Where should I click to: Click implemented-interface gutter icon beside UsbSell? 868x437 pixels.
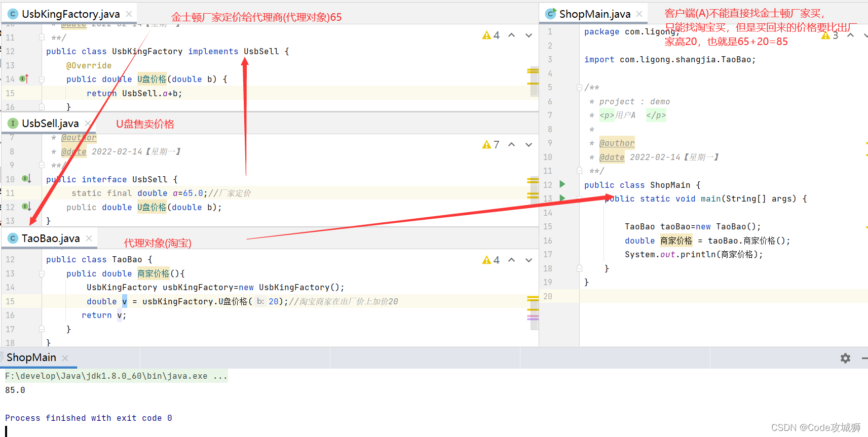(26, 179)
